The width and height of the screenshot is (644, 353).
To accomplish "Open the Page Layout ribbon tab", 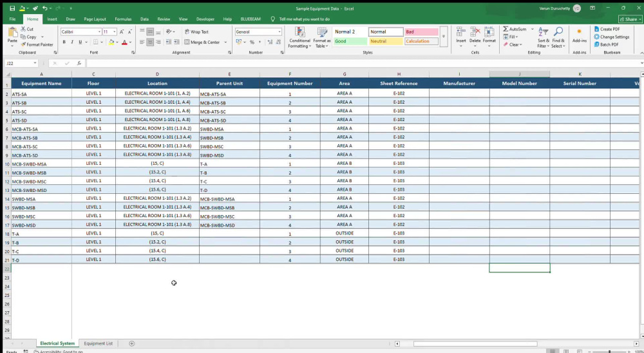I will coord(95,19).
